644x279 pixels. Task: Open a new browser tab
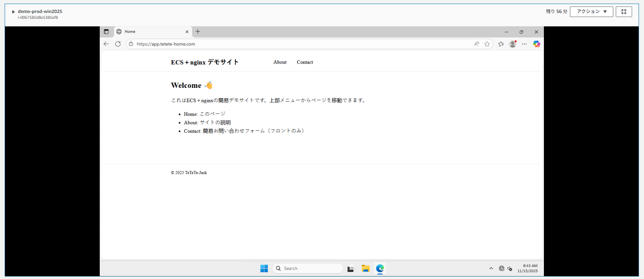click(198, 32)
